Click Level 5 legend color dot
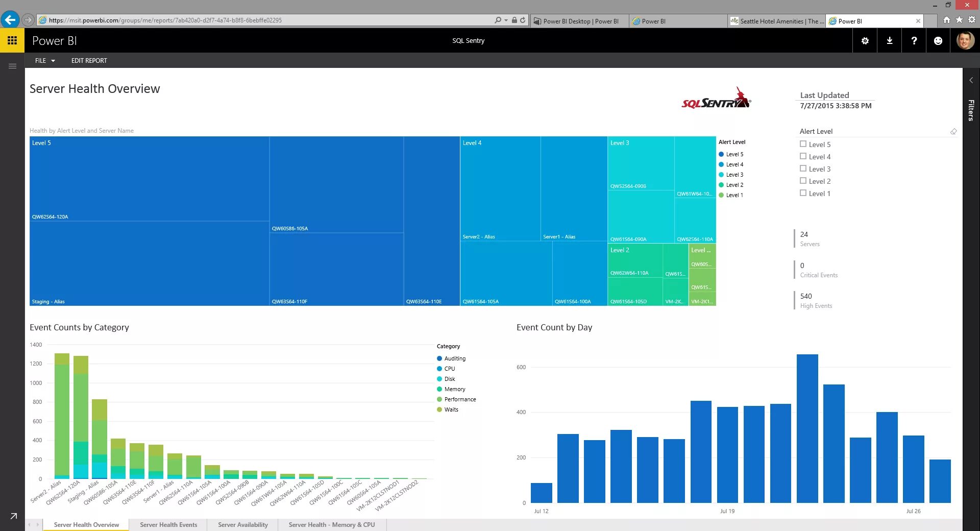980x531 pixels. click(721, 154)
